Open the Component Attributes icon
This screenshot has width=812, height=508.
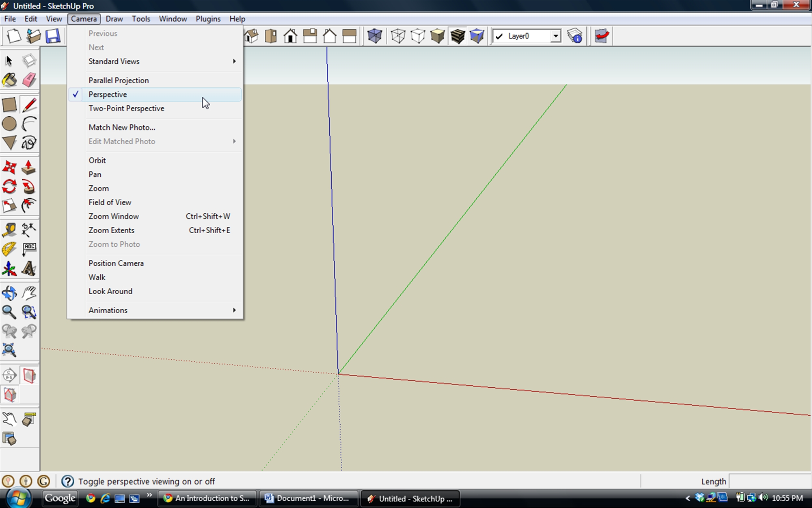coord(9,438)
